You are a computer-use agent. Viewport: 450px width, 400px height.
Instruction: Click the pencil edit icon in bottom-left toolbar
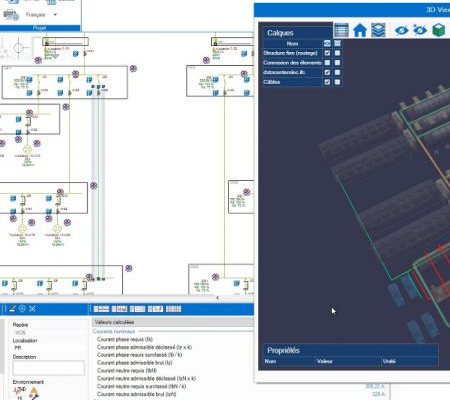click(x=12, y=309)
